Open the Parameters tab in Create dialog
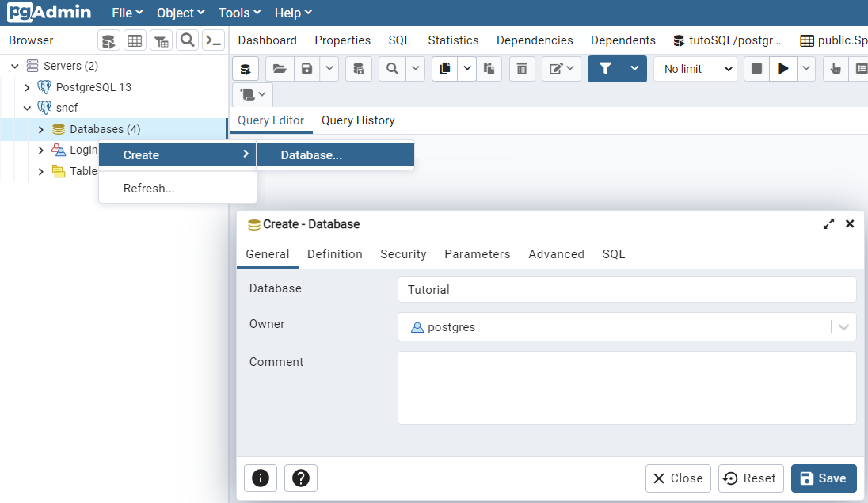 tap(478, 254)
